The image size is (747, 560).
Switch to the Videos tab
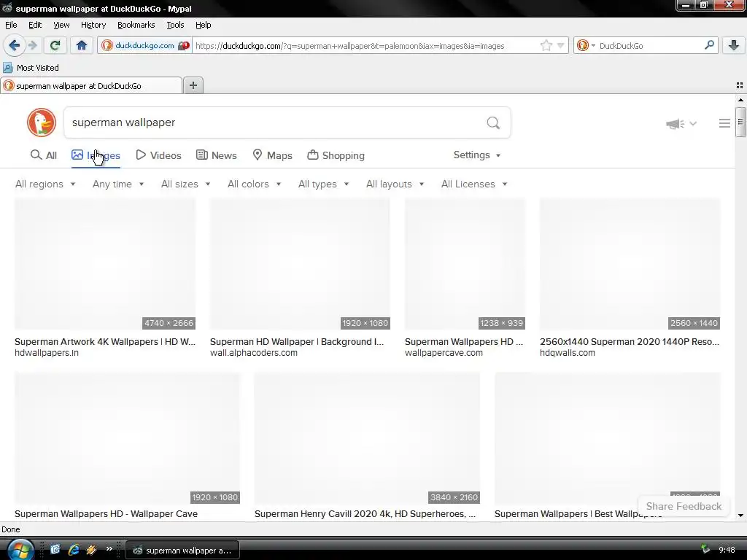(158, 155)
